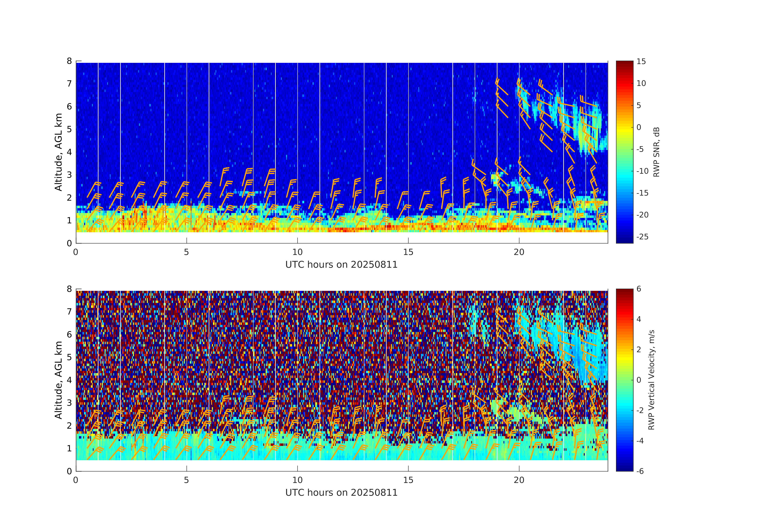The height and width of the screenshot is (532, 775).
Task: Click y-axis tick 4 on the bottom plot
Action: pyautogui.click(x=69, y=380)
